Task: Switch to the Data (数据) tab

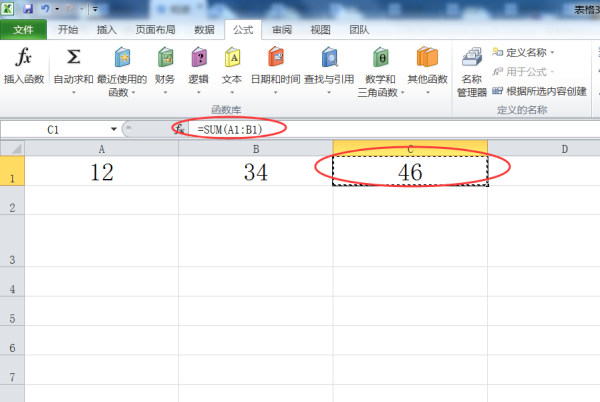Action: click(x=204, y=30)
